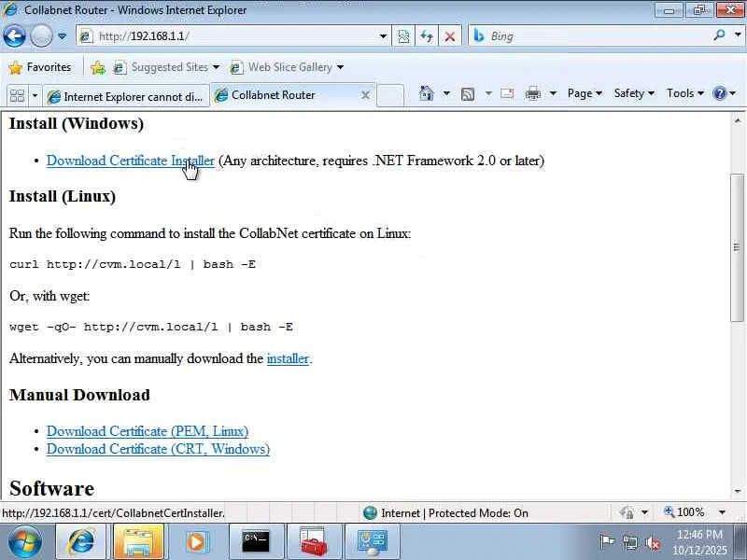Open the recent pages dropdown beside Forward
Screen dimensions: 747x560
coord(62,36)
